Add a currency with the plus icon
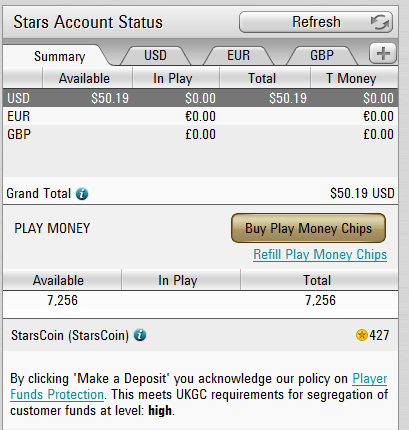Image resolution: width=409 pixels, height=430 pixels. (383, 53)
